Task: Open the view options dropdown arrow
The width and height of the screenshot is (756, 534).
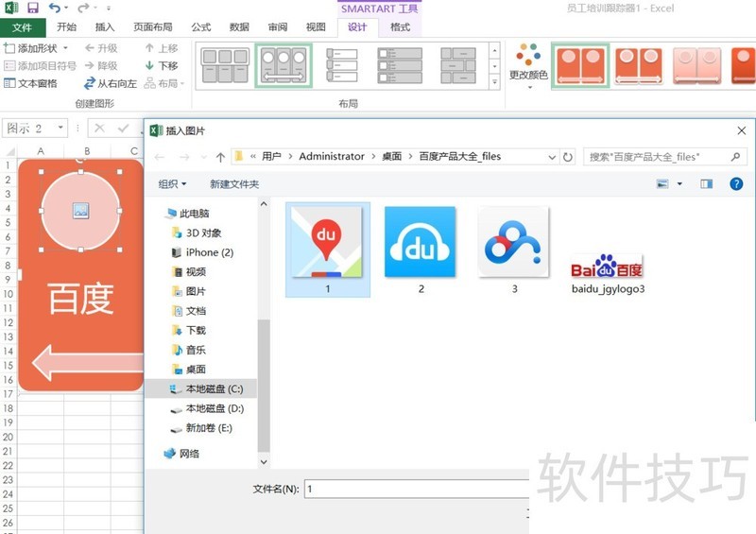Action: point(679,183)
